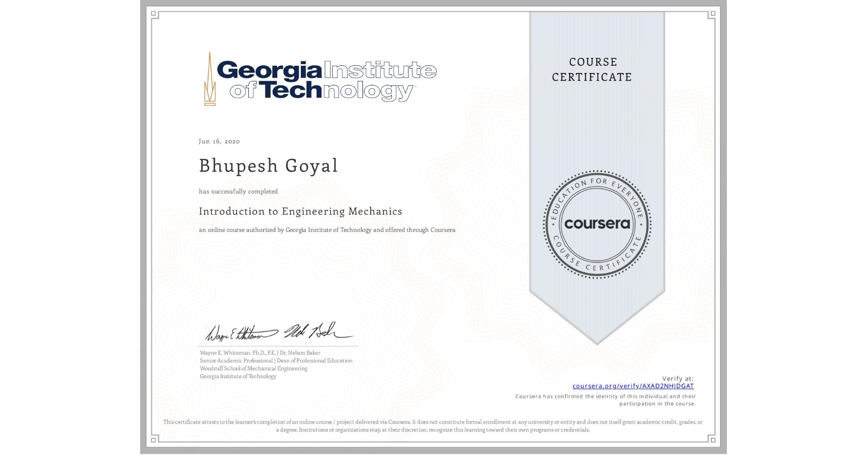868x455 pixels.
Task: Select the course title Introduction to Engineering Mechanics
Action: 300,211
